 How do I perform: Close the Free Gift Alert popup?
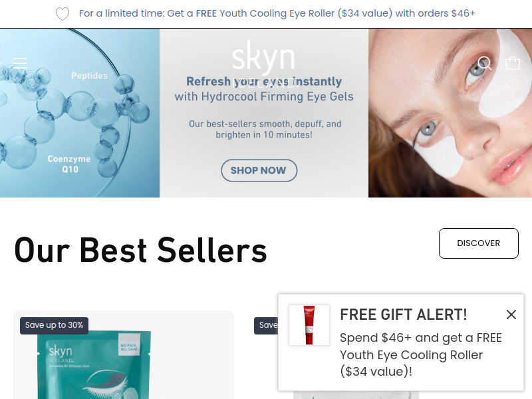click(x=511, y=315)
